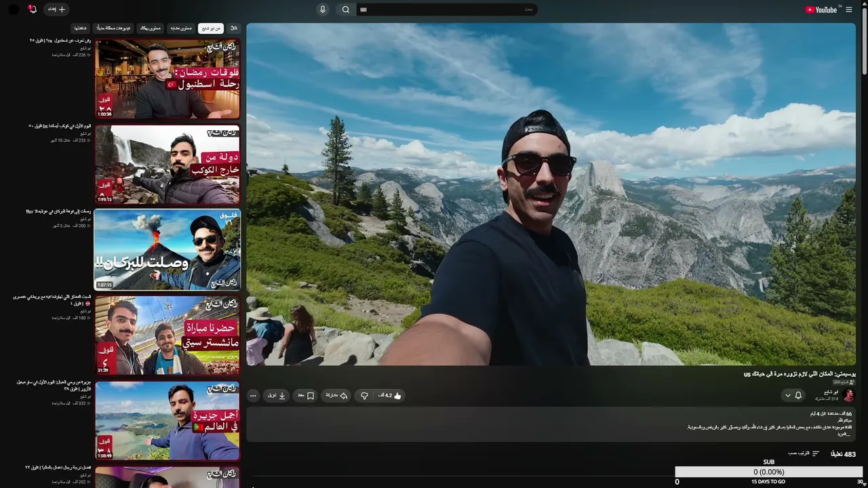Select the recently uploaded videos chip

(x=113, y=28)
